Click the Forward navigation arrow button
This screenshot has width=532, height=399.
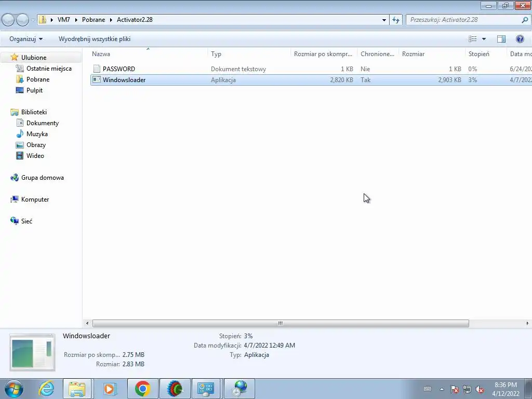(x=22, y=20)
